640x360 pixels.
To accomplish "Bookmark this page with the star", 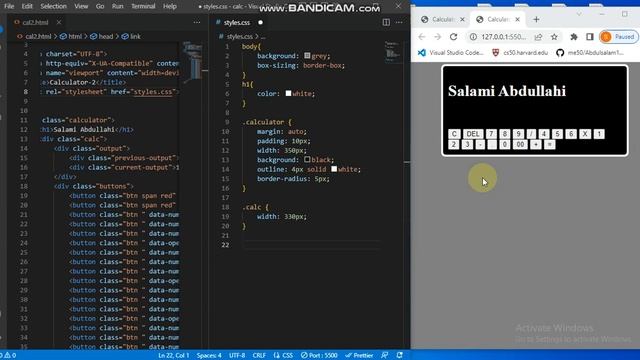I will coord(554,37).
